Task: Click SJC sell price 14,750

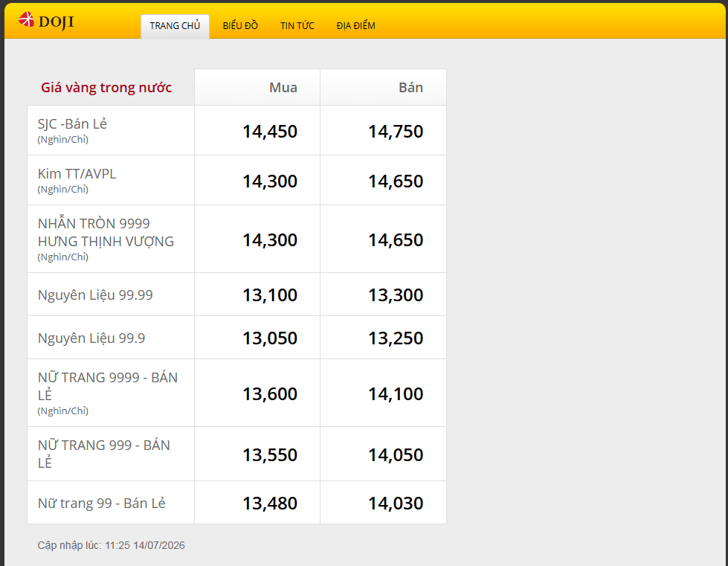Action: click(396, 132)
